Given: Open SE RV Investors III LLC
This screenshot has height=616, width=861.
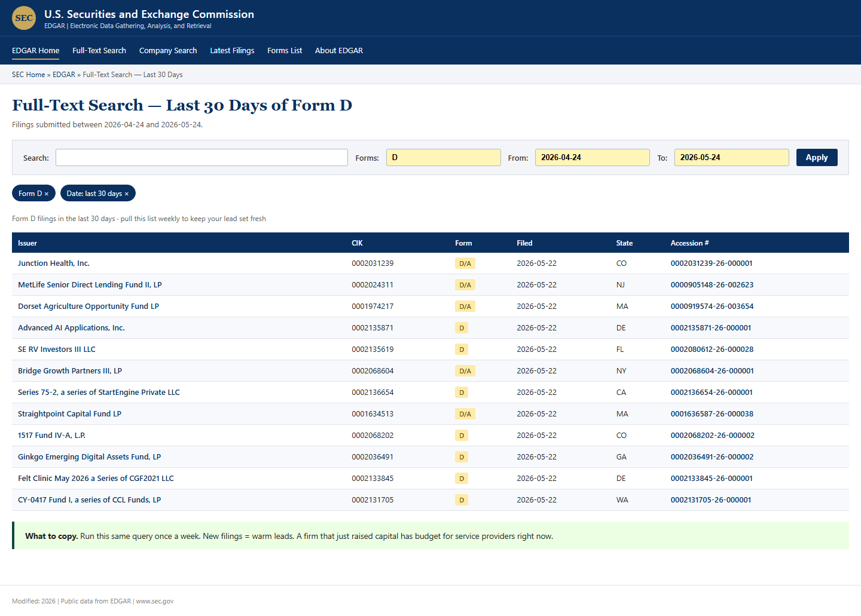Looking at the screenshot, I should (57, 350).
